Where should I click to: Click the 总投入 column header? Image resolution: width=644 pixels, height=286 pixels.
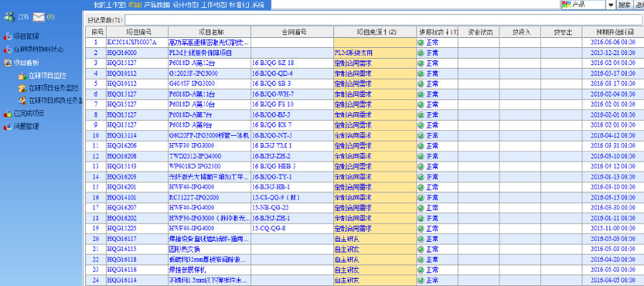[x=520, y=31]
